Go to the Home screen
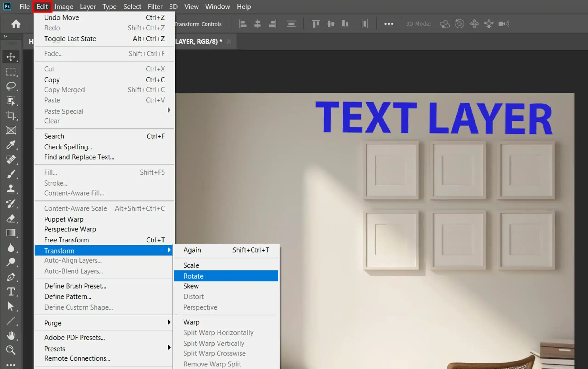Viewport: 588px width, 369px height. 16,24
